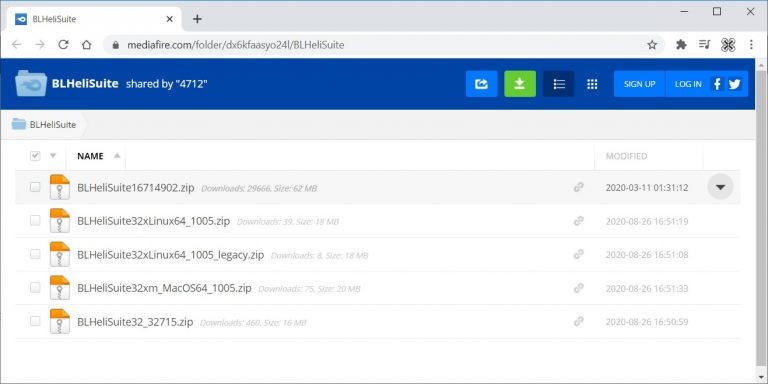Click the scrollbar down arrow
This screenshot has height=384, width=768.
tap(761, 377)
